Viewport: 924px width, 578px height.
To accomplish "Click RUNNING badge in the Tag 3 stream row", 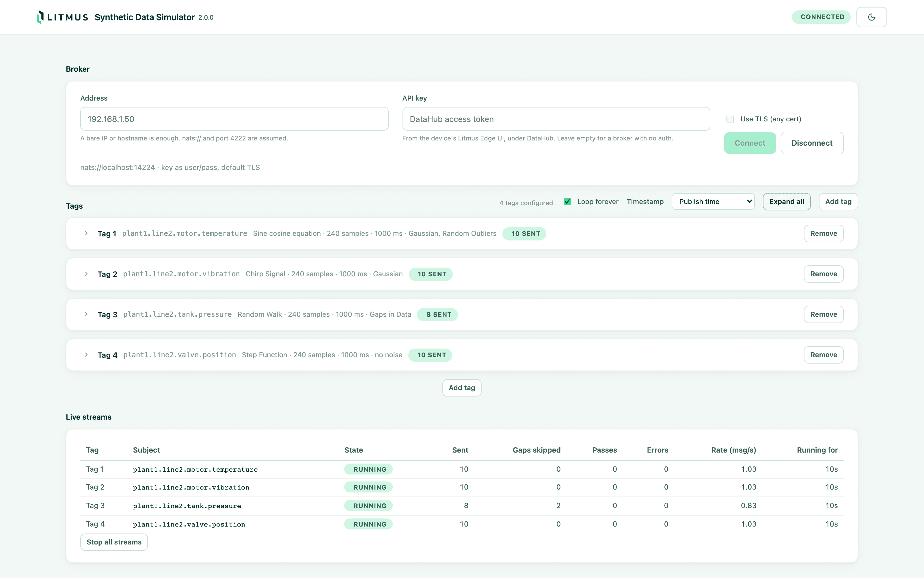I will [x=368, y=506].
